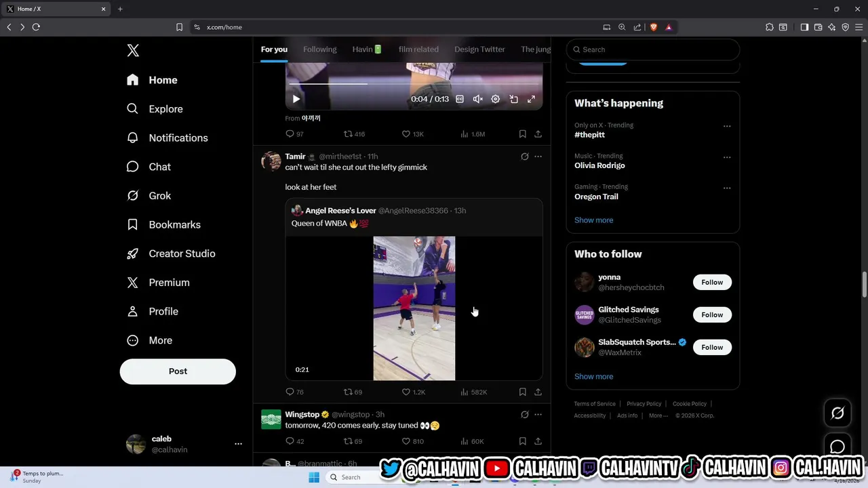Image resolution: width=868 pixels, height=488 pixels.
Task: Repost the post with 416 reposts
Action: tap(354, 134)
